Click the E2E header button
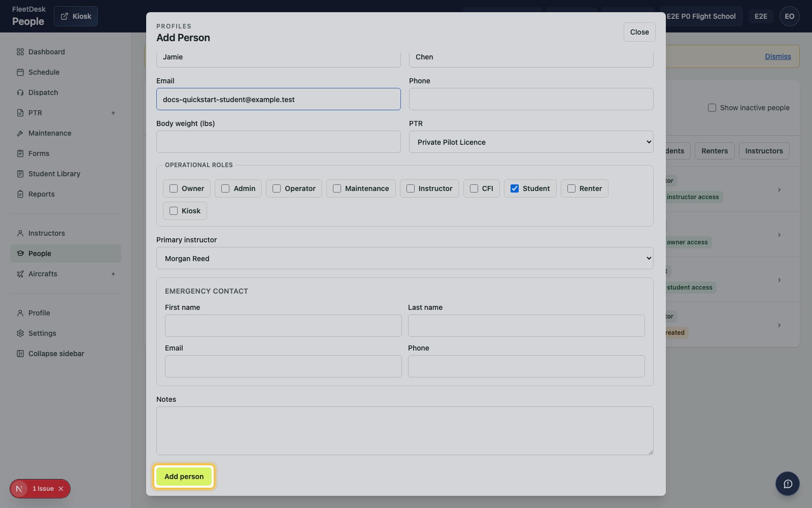Viewport: 812px width, 508px height. pos(761,16)
